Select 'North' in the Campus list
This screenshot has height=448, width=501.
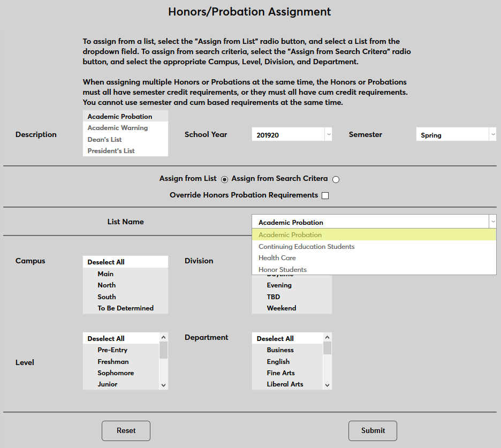click(x=107, y=285)
